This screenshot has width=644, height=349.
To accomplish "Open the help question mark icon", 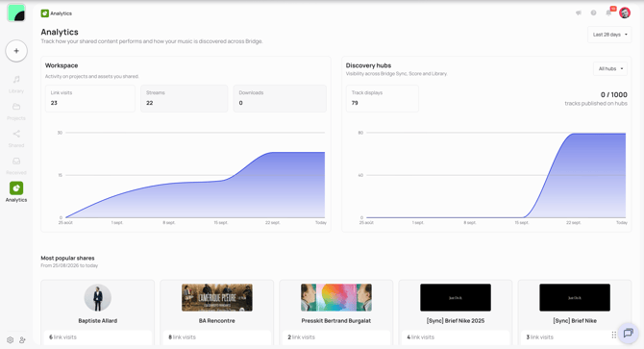I will [x=593, y=12].
